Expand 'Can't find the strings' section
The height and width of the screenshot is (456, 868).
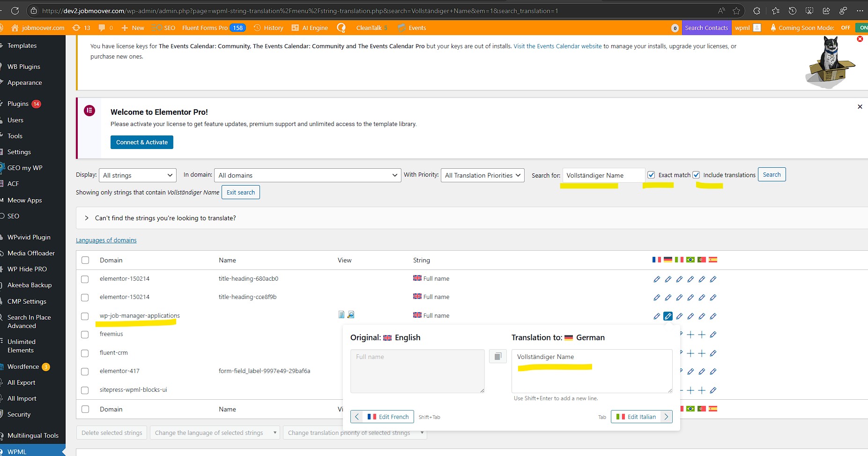coord(87,218)
